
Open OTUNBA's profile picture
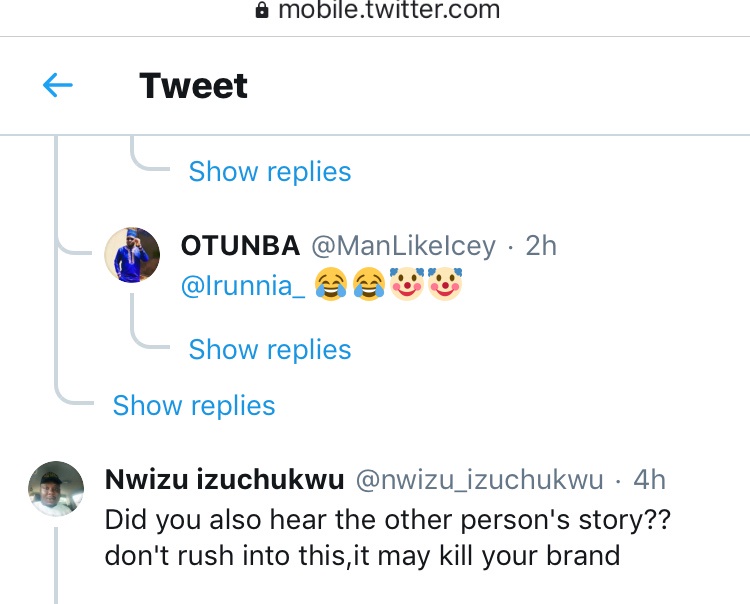[133, 255]
